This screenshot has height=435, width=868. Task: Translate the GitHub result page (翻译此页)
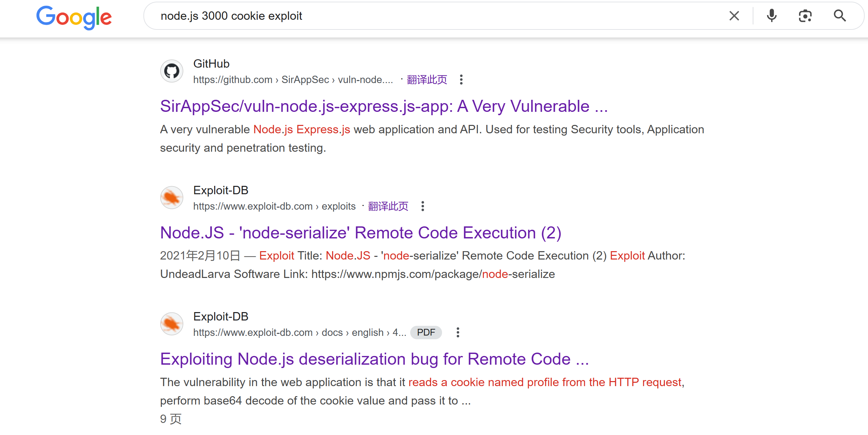427,80
